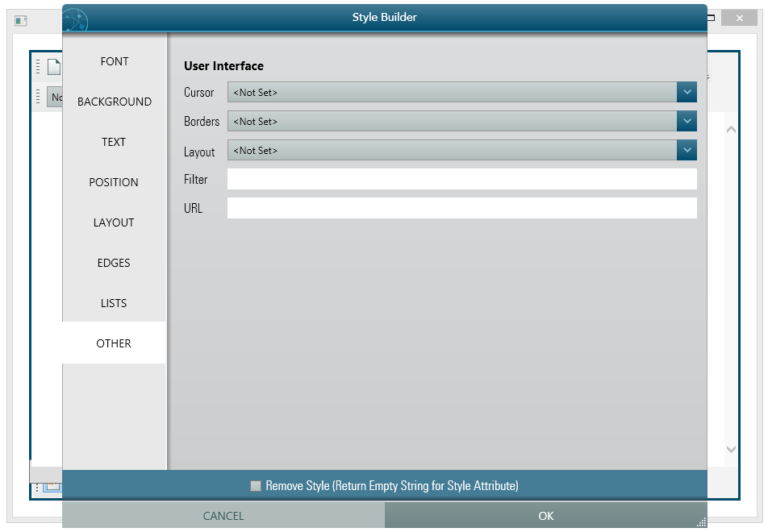This screenshot has width=768, height=532.
Task: Open the LISTS settings
Action: pos(113,303)
